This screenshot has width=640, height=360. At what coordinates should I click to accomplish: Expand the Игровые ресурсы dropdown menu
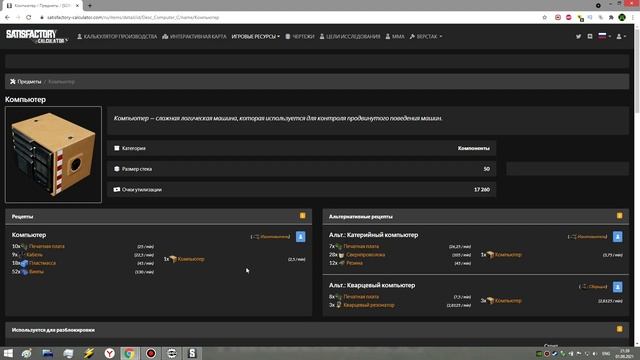click(x=256, y=36)
